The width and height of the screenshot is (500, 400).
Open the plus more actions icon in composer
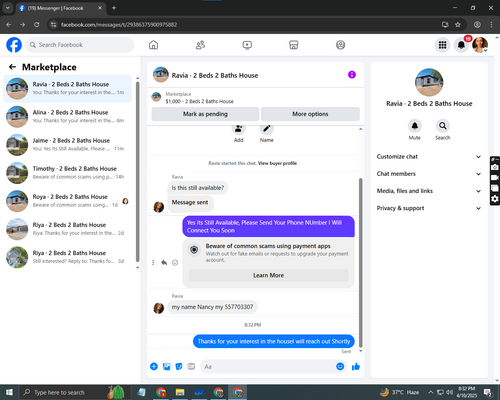(154, 367)
